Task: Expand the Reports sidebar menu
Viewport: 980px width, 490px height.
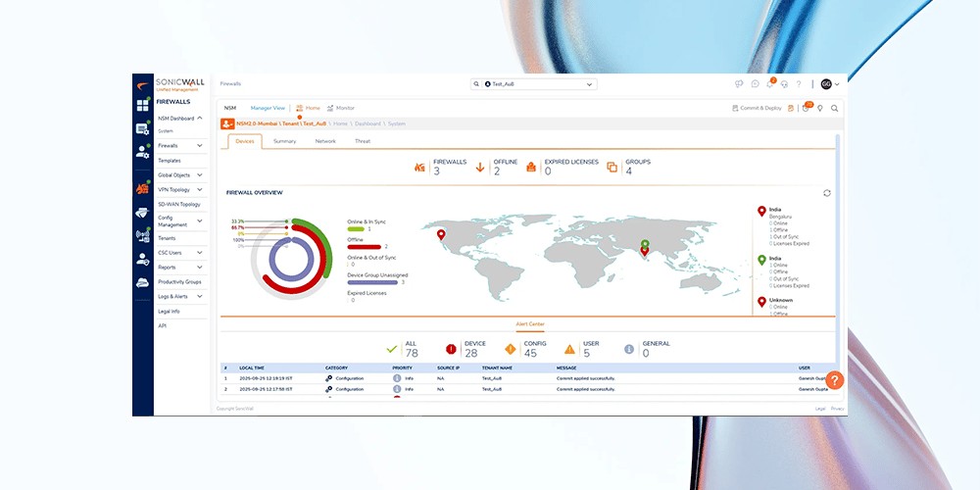Action: 199,267
